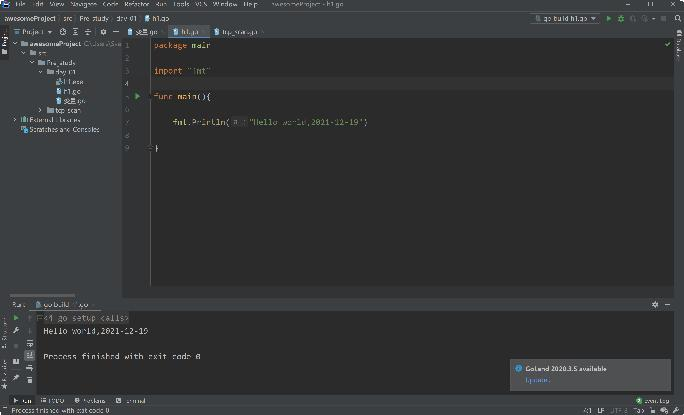The height and width of the screenshot is (415, 684).
Task: Open Run tool window settings gear
Action: click(655, 303)
